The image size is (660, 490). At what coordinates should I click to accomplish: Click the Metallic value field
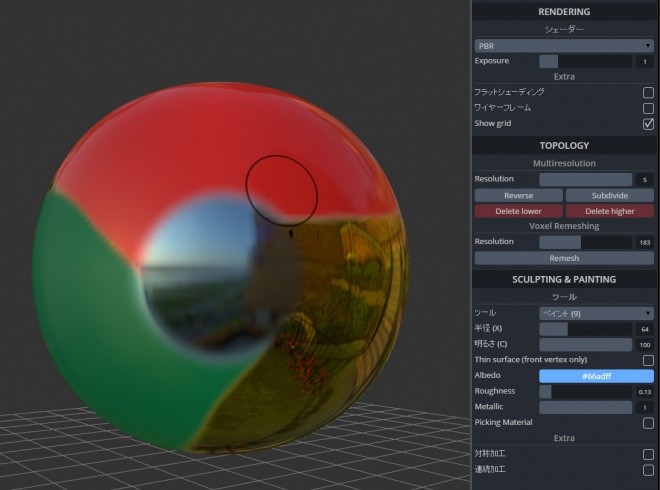click(x=645, y=407)
